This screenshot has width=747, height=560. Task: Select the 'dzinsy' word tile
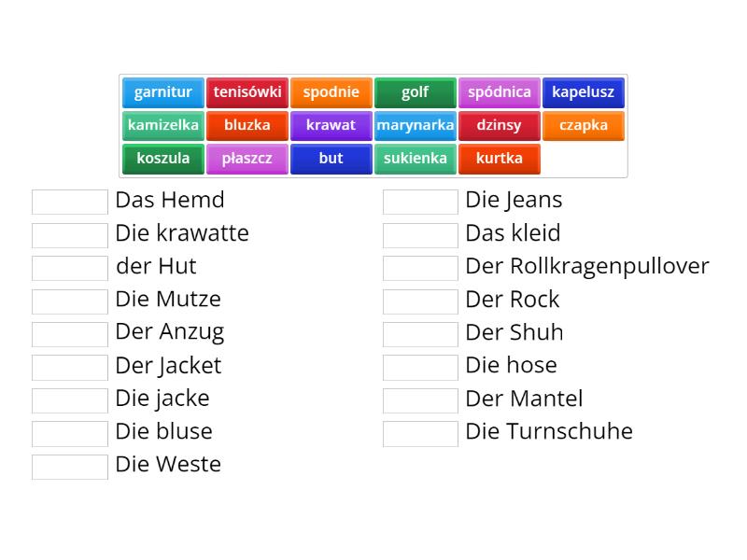click(500, 125)
